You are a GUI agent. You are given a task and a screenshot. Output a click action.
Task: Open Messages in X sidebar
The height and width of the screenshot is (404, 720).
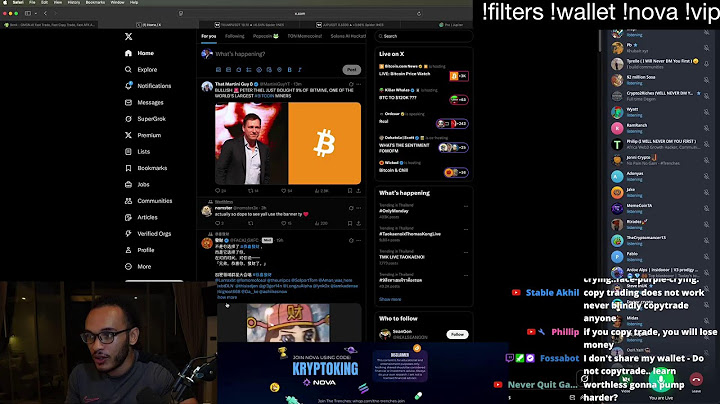click(144, 102)
